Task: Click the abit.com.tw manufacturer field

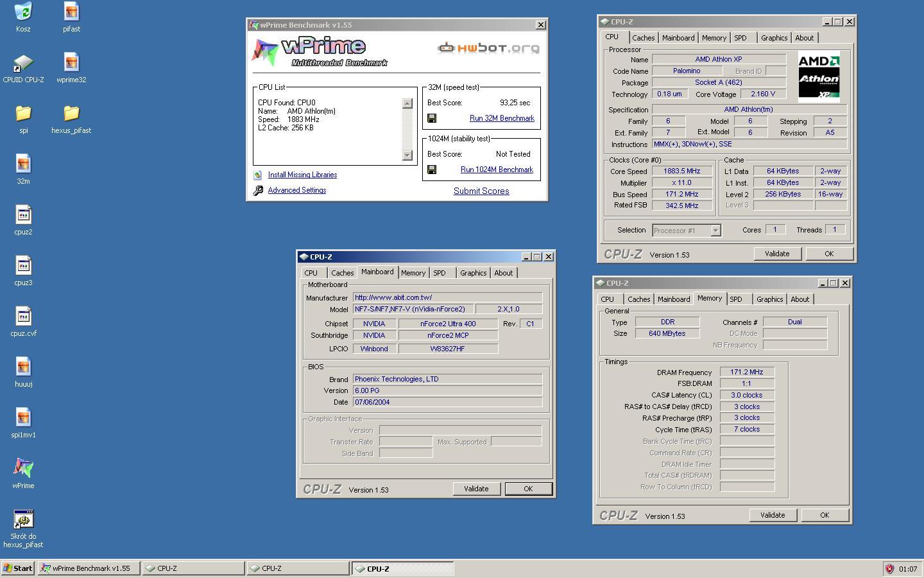Action: [447, 297]
